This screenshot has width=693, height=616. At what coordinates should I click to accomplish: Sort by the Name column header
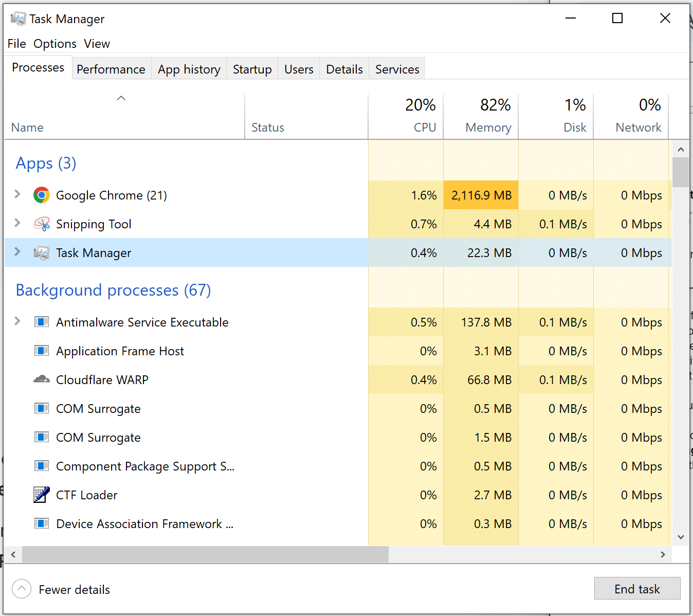pyautogui.click(x=124, y=117)
